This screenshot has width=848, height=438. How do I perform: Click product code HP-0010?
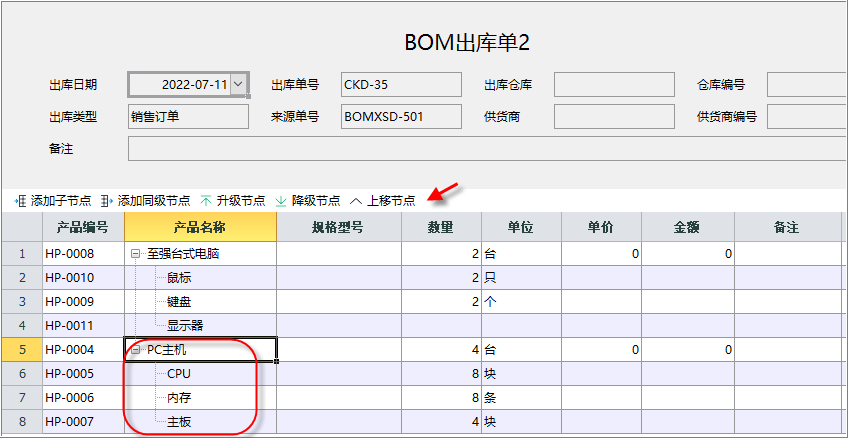70,278
